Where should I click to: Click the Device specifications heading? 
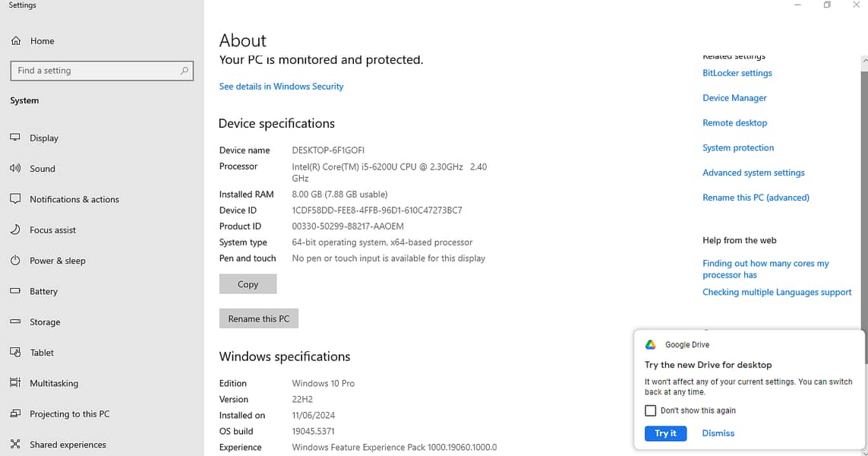(x=276, y=124)
